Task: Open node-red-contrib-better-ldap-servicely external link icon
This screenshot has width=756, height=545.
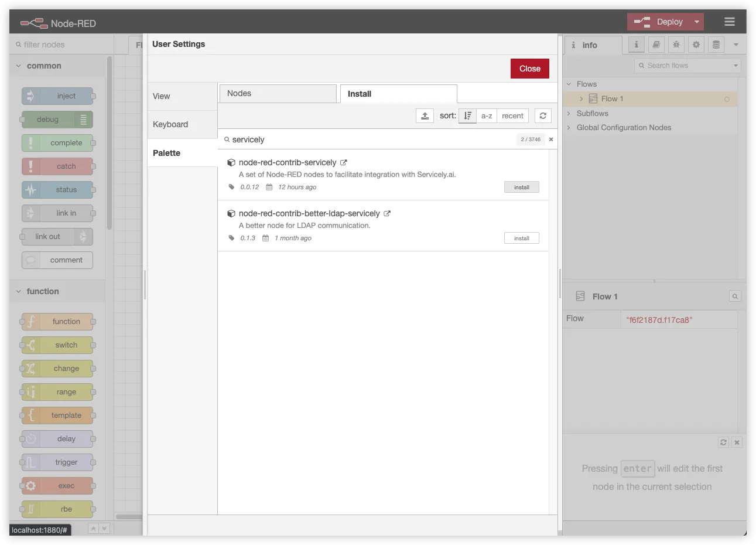Action: pyautogui.click(x=387, y=213)
